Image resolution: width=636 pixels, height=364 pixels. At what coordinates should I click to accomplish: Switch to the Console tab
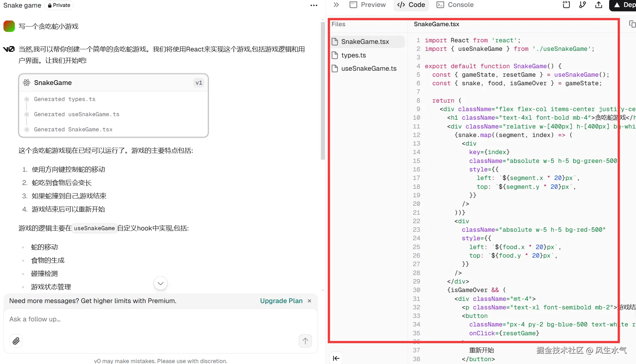coord(455,5)
